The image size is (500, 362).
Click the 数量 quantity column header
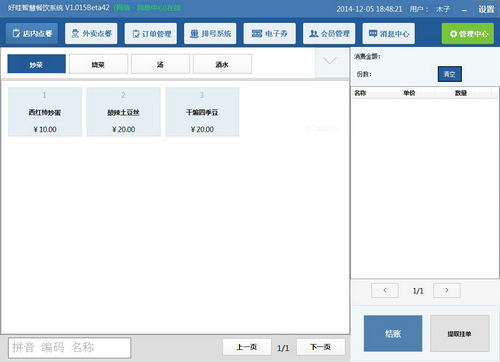(x=461, y=93)
